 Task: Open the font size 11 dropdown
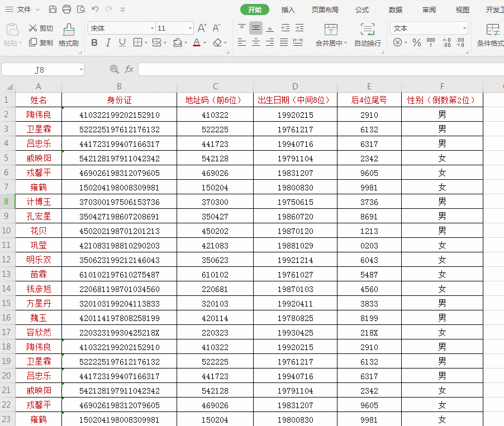tap(190, 28)
